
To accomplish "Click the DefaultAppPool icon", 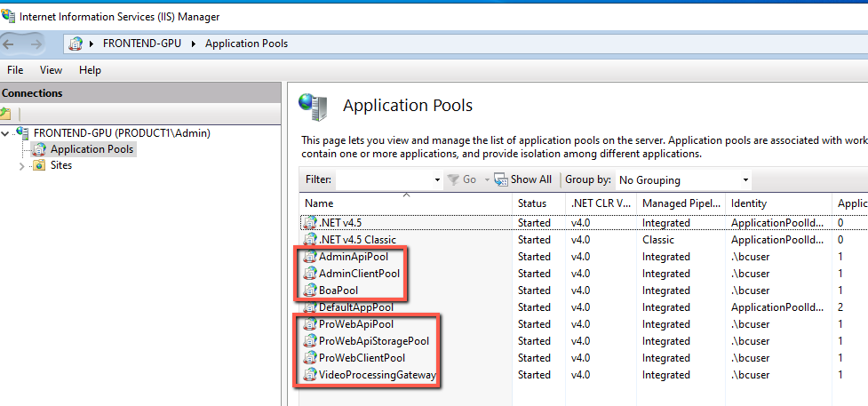I will pos(311,306).
